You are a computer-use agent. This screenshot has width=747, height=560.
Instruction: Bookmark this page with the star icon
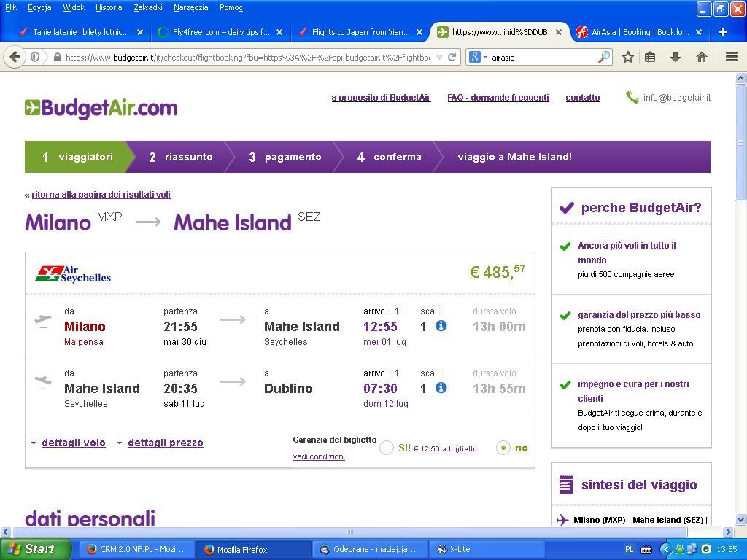[628, 57]
